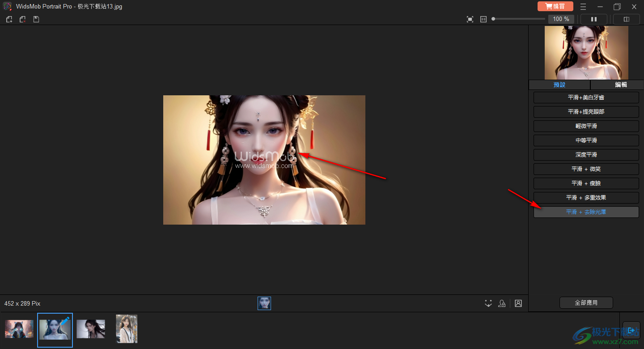The width and height of the screenshot is (644, 349).
Task: Click the person lock icon
Action: [x=502, y=303]
